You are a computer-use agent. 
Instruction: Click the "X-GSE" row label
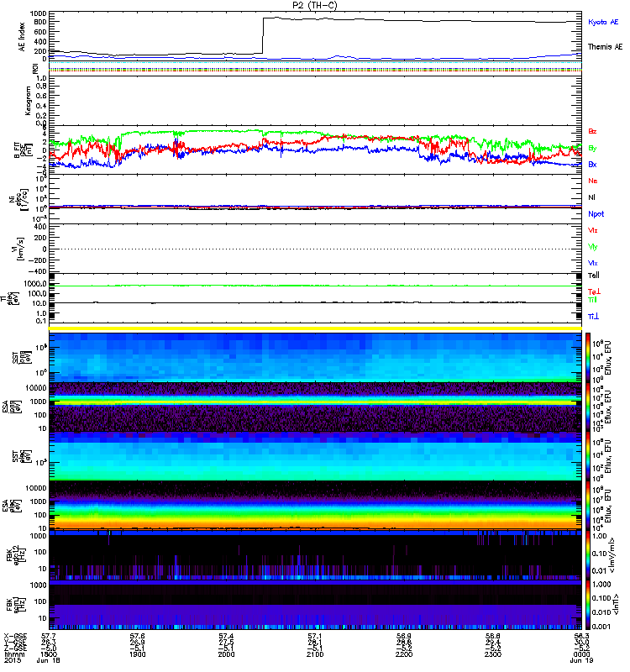pyautogui.click(x=15, y=636)
